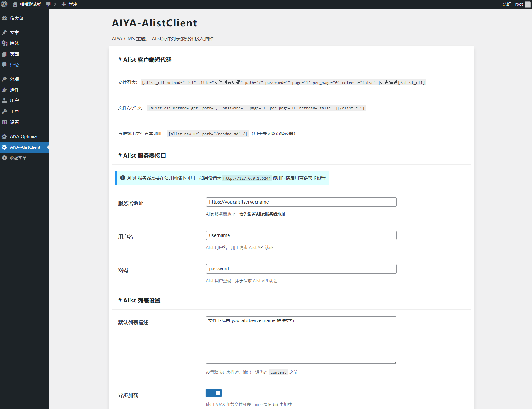This screenshot has height=409, width=532.
Task: Click the WordPress logo icon
Action: (4, 4)
